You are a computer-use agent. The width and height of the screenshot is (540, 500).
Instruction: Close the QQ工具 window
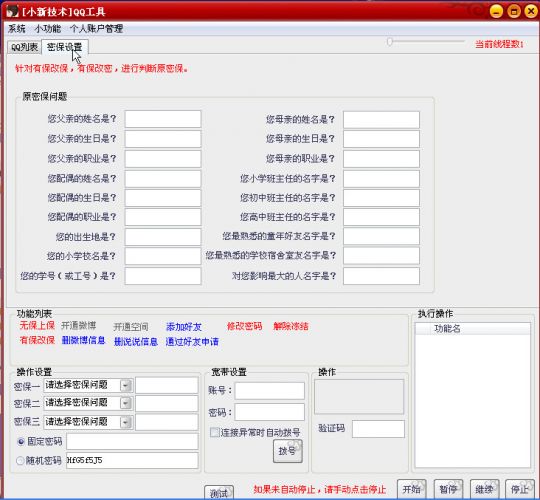pyautogui.click(x=531, y=11)
